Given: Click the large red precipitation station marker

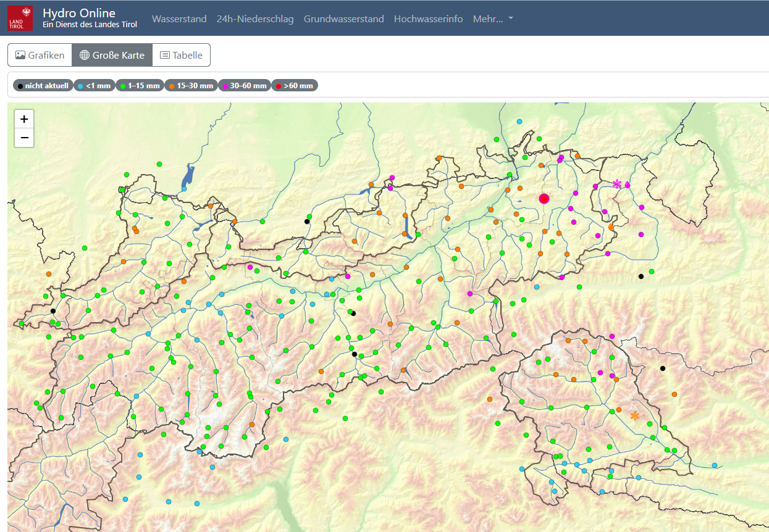Looking at the screenshot, I should click(x=544, y=198).
